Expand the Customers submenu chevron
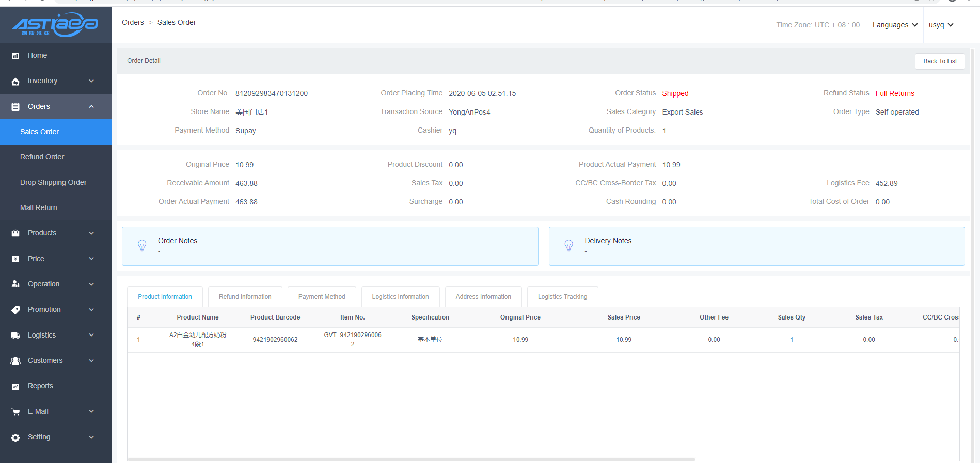Screen dimensions: 980x463 click(91, 361)
